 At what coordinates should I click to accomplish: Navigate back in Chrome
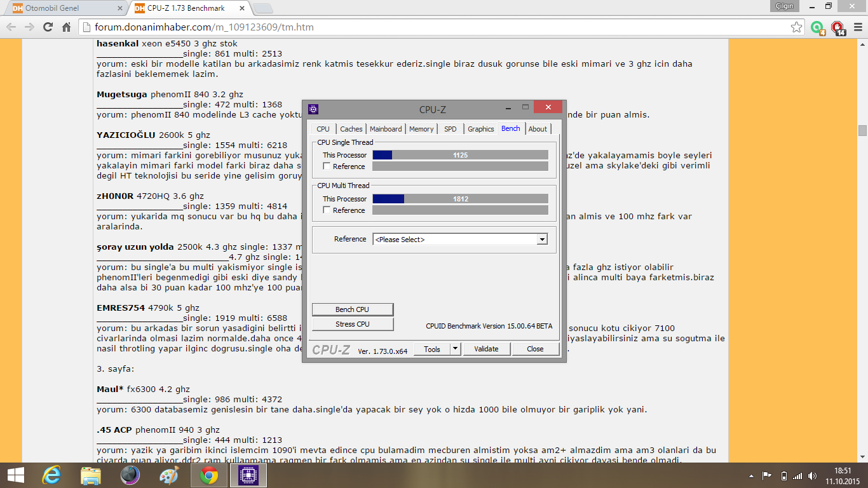tap(11, 27)
